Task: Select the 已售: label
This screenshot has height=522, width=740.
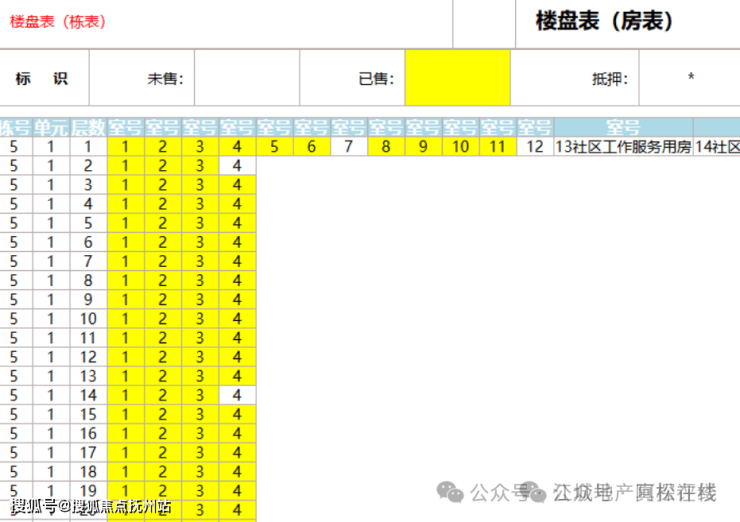Action: [x=376, y=78]
